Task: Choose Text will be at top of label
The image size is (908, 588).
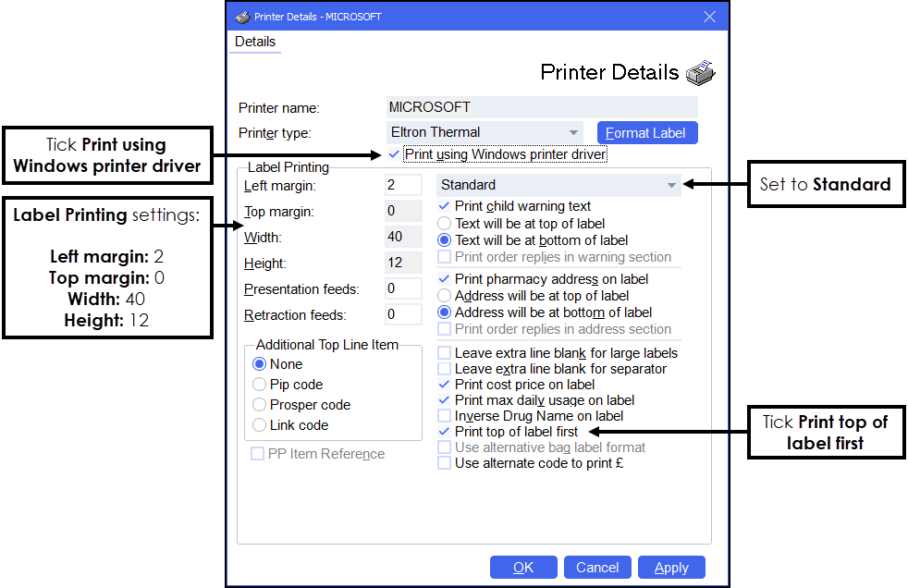Action: [x=445, y=223]
